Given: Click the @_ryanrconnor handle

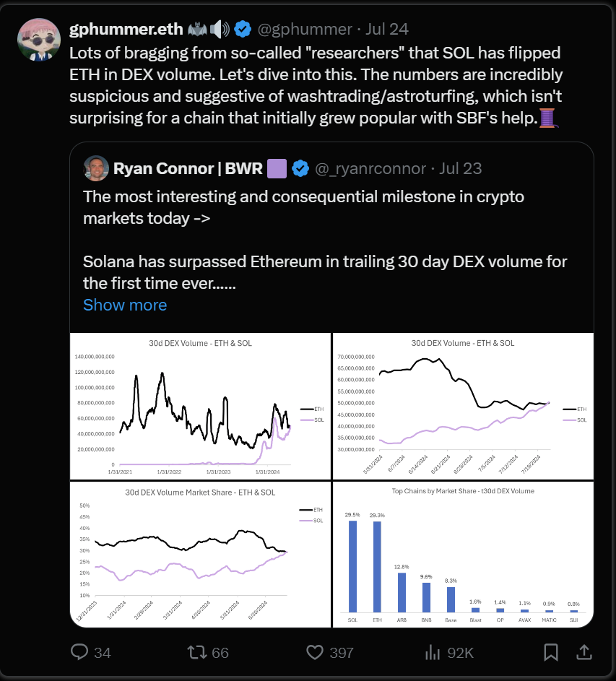Looking at the screenshot, I should point(369,168).
